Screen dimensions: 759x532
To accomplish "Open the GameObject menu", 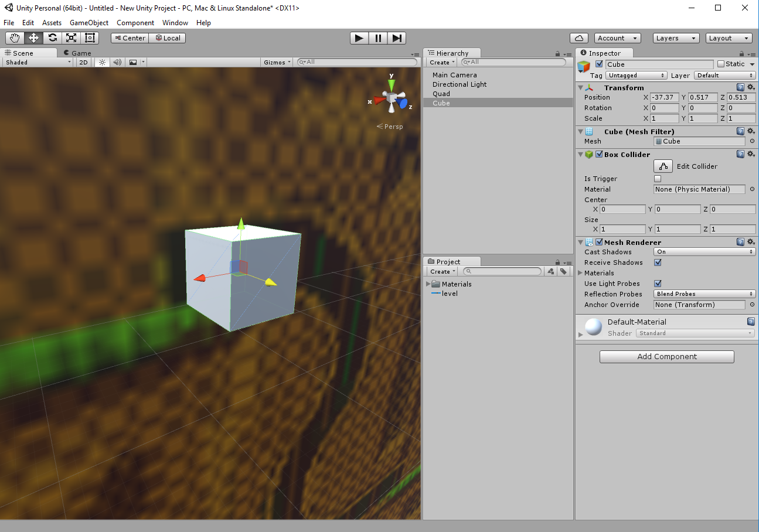I will click(89, 23).
